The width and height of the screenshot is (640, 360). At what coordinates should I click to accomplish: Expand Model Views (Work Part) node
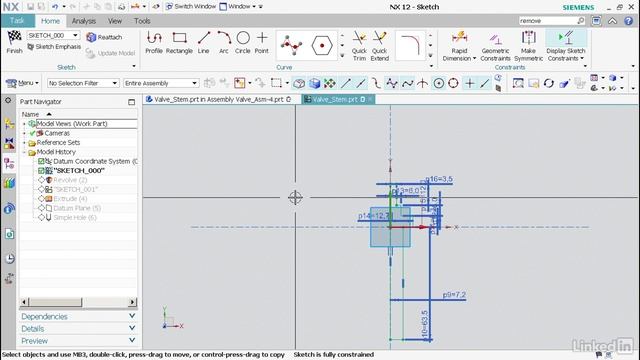[x=24, y=124]
